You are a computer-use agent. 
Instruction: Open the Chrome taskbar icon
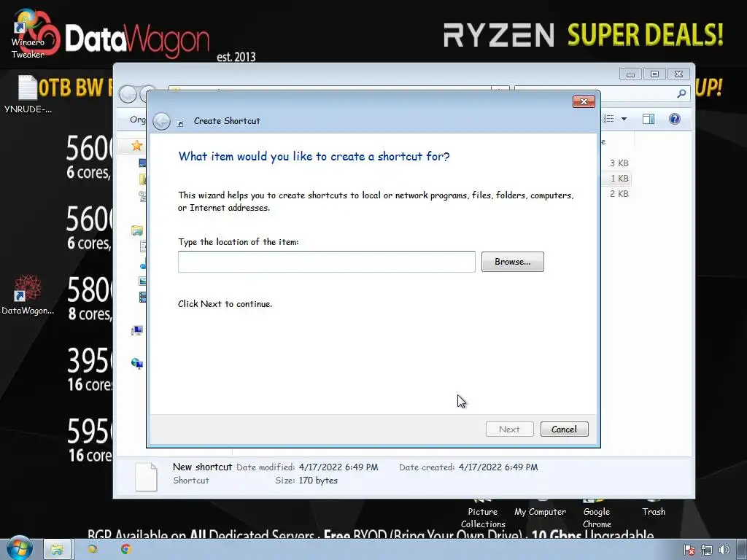pos(125,549)
